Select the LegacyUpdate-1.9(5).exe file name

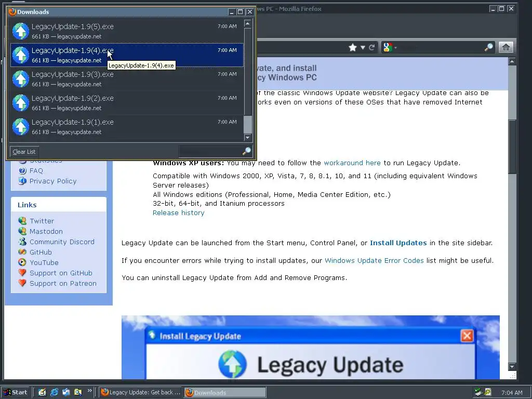[73, 26]
